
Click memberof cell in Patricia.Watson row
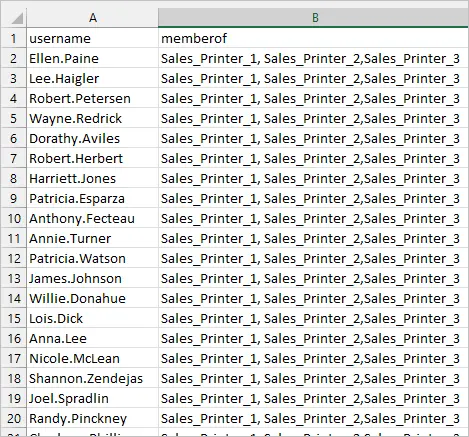tap(313, 258)
